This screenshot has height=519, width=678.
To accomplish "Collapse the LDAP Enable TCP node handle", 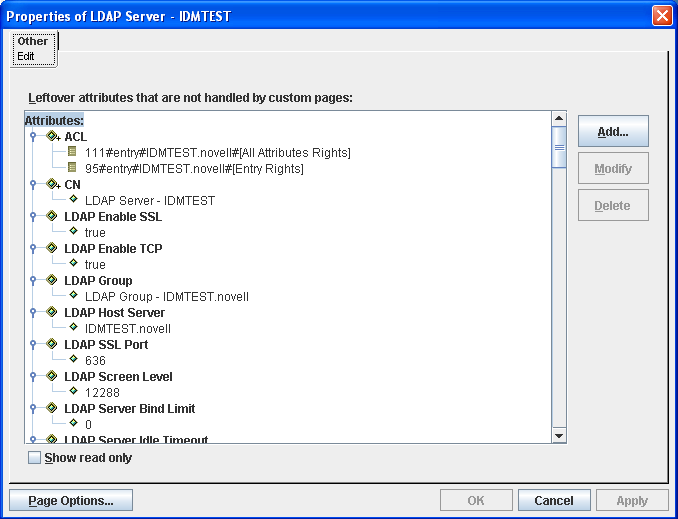I will point(33,248).
